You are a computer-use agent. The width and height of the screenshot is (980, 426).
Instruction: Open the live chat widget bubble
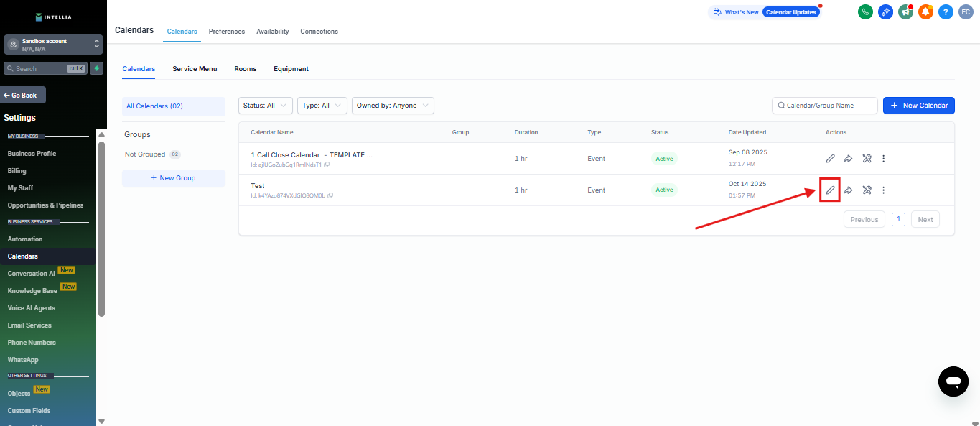[x=953, y=381]
